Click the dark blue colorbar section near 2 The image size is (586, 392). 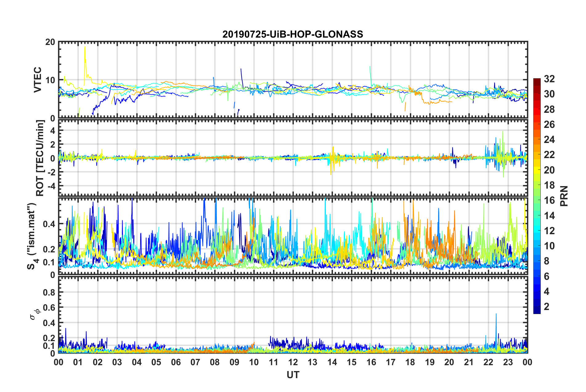537,306
